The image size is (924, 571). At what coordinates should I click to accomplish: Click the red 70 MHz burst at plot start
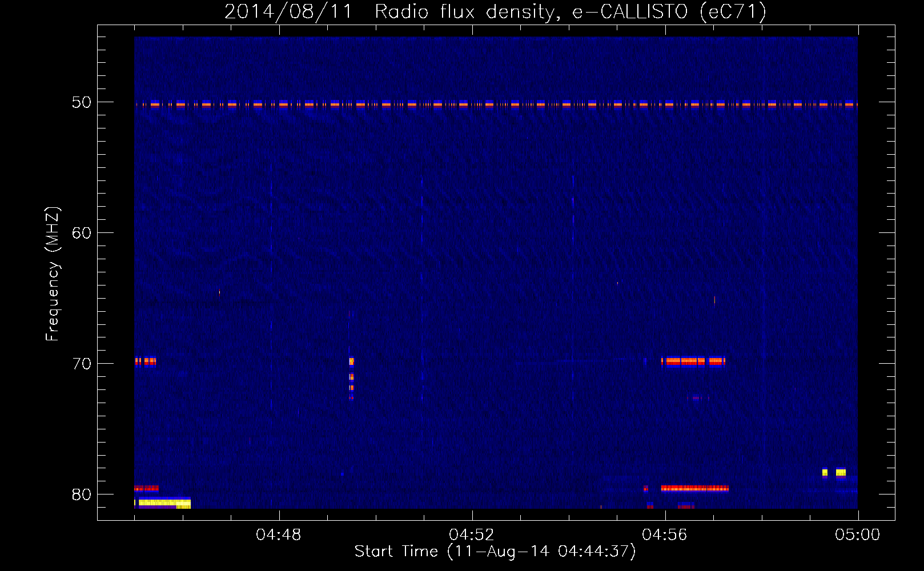pyautogui.click(x=145, y=361)
